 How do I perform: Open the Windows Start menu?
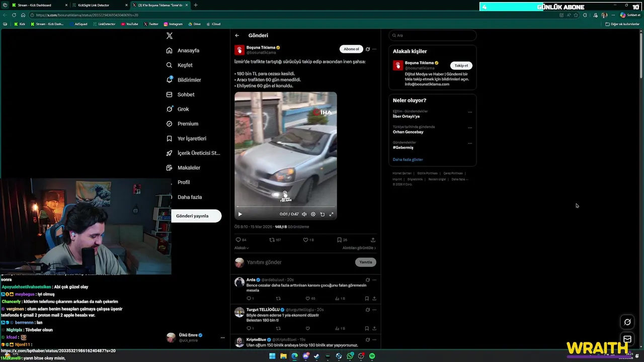272,356
